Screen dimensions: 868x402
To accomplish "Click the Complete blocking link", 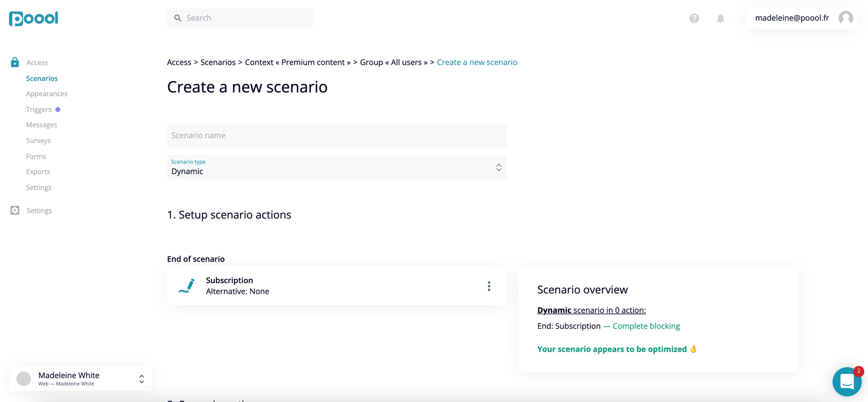I will pos(646,326).
